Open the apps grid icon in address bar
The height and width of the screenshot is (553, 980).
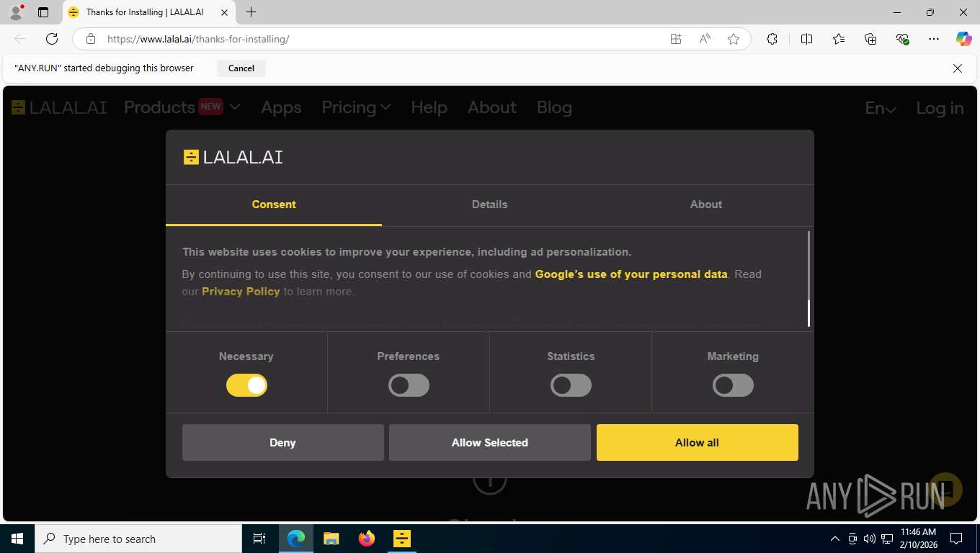point(676,39)
